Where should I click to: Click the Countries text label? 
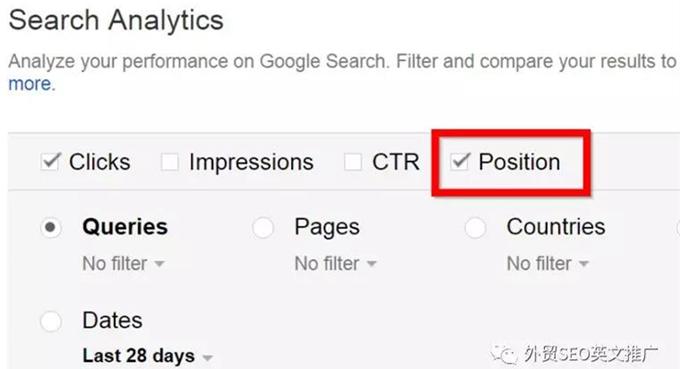click(556, 227)
